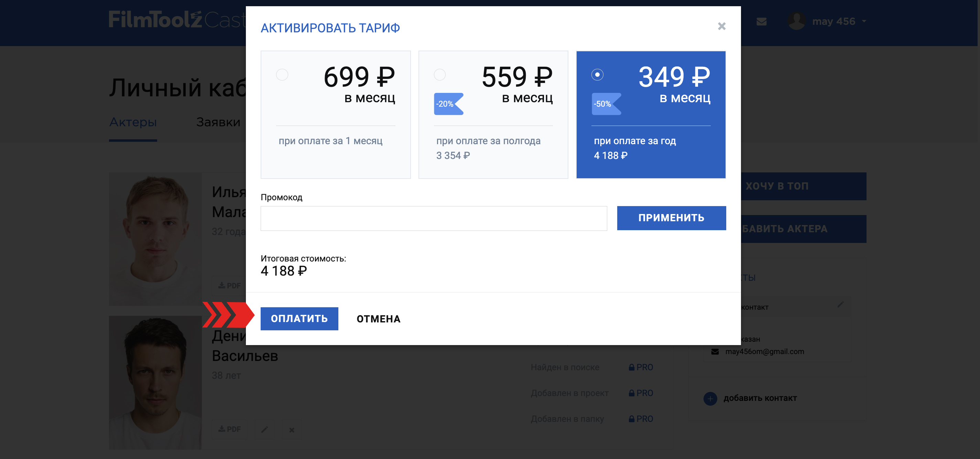Select the 699 ₽ monthly plan radio
Image resolution: width=980 pixels, height=459 pixels.
click(282, 75)
